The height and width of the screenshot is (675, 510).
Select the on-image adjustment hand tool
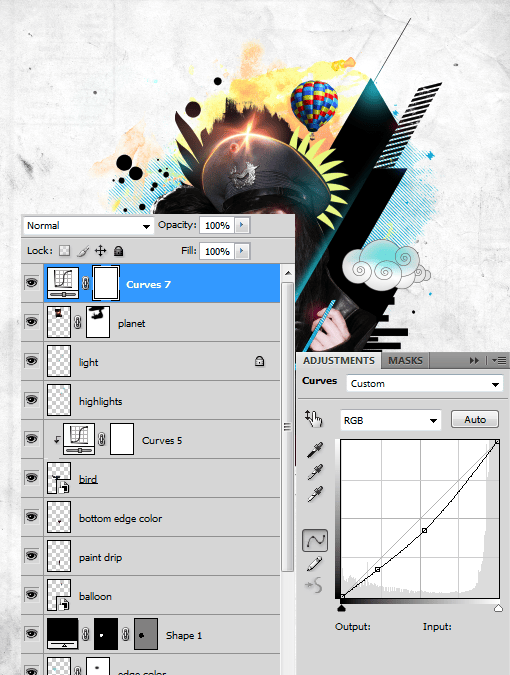313,419
